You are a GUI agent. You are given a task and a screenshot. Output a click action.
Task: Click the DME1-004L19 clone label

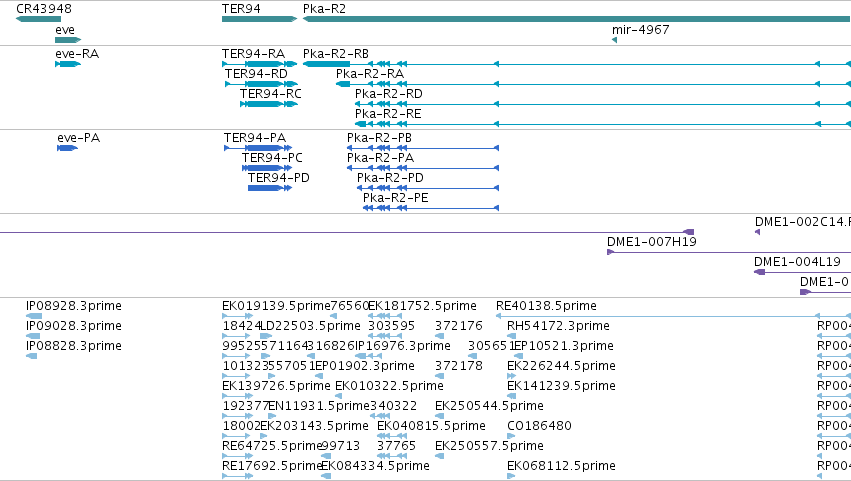pos(797,262)
